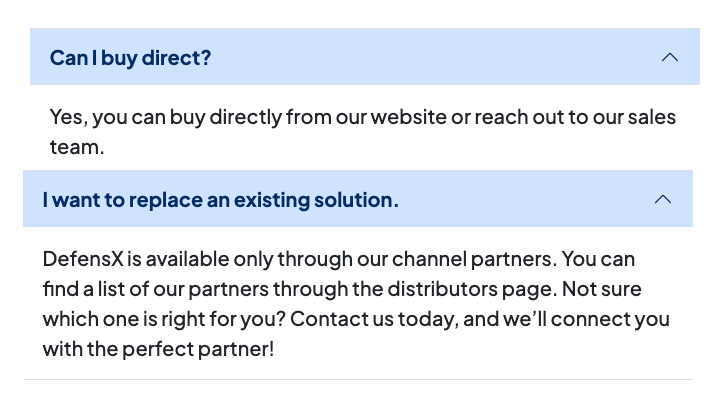The image size is (728, 400).
Task: Click the divider line below the last answer
Action: point(358,380)
